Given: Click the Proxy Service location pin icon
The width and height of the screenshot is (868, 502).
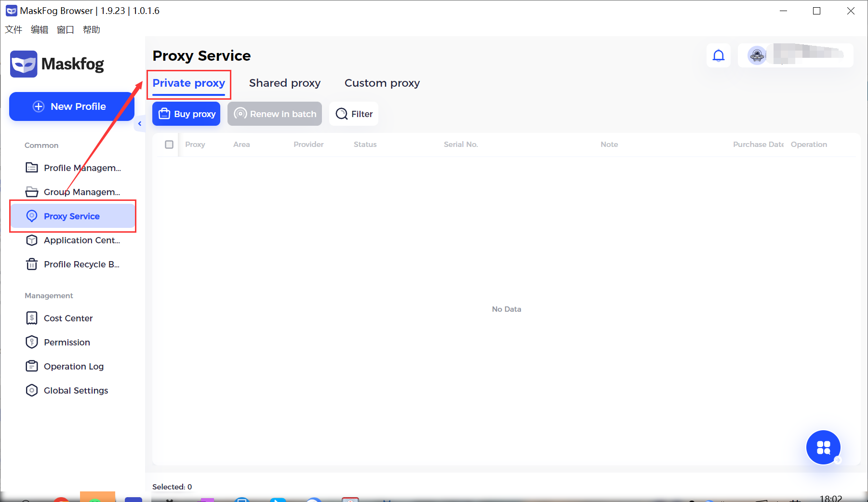Looking at the screenshot, I should (32, 216).
